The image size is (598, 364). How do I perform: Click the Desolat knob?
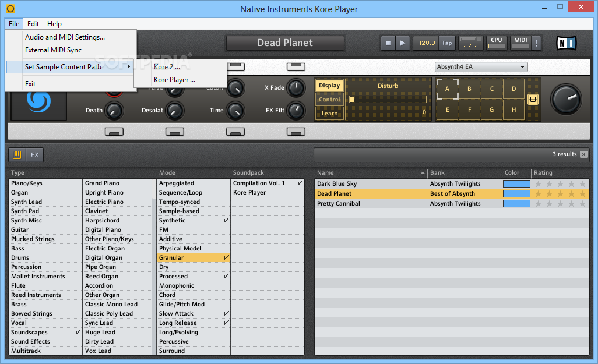coord(175,111)
